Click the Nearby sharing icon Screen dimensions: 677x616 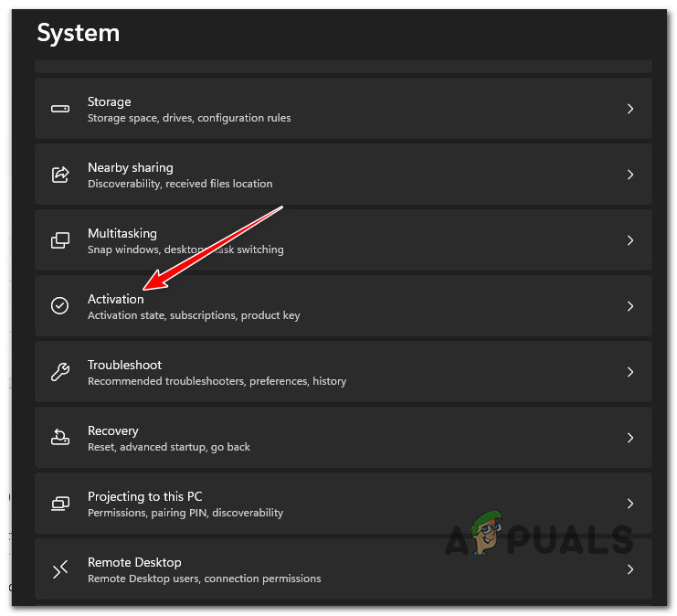pyautogui.click(x=60, y=175)
